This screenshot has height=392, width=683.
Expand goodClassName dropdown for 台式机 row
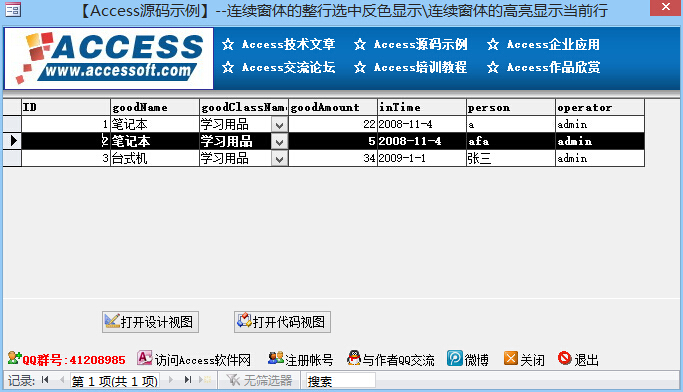(279, 159)
